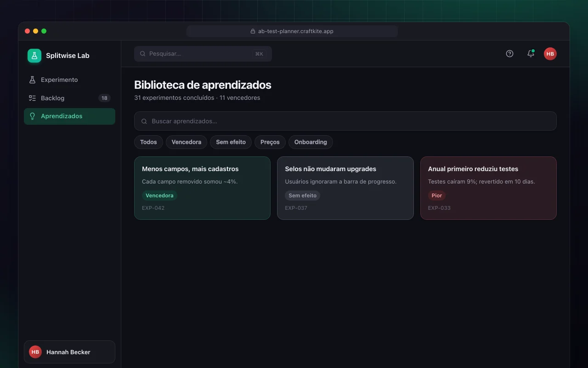Open the Selos não mudaram upgrades card
588x368 pixels.
[345, 188]
